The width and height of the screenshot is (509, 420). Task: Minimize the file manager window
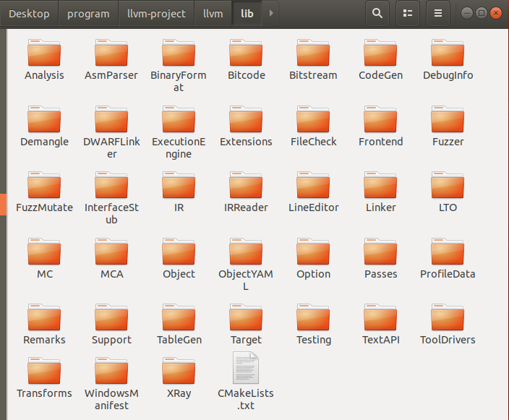pos(467,13)
